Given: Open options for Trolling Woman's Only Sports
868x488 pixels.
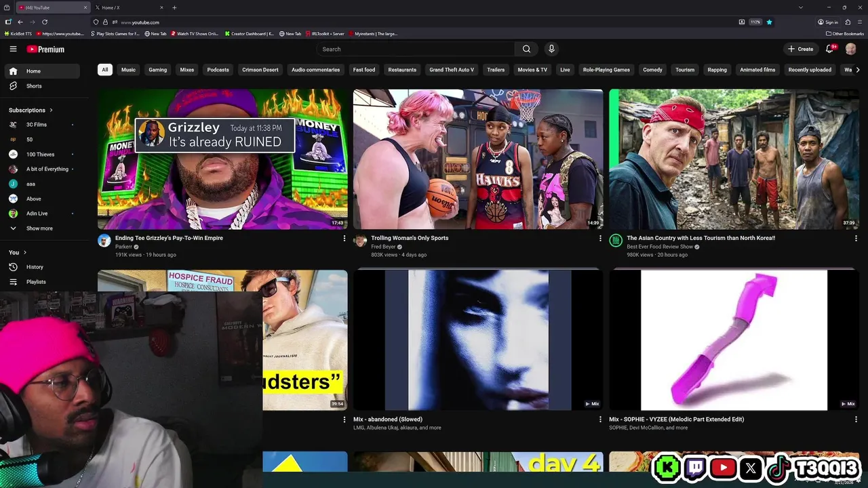Looking at the screenshot, I should pyautogui.click(x=599, y=238).
